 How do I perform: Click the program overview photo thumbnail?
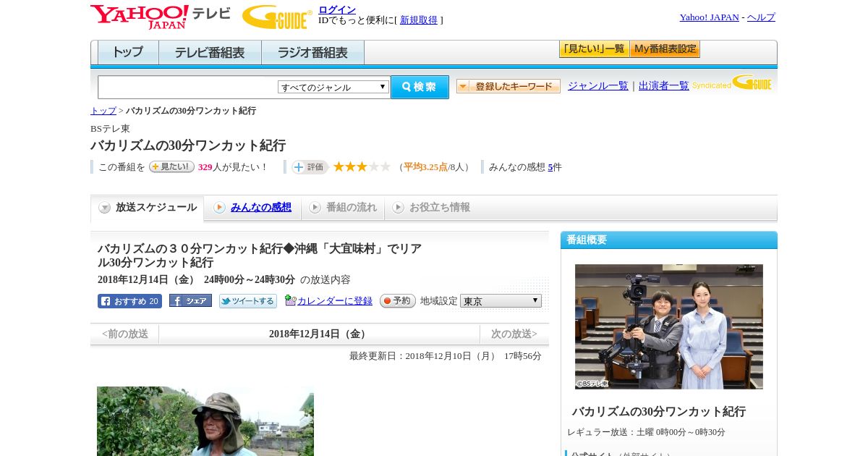(x=669, y=326)
